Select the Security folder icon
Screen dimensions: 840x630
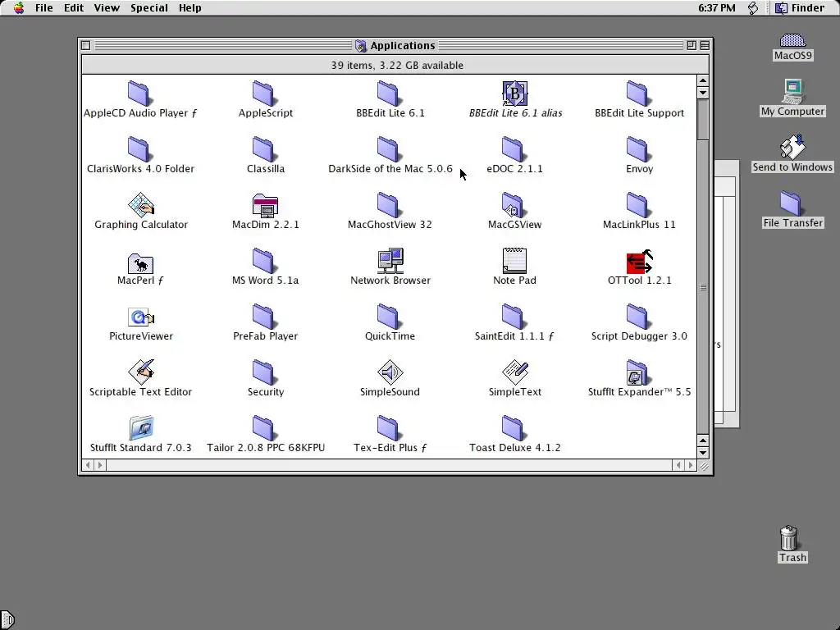(x=263, y=372)
